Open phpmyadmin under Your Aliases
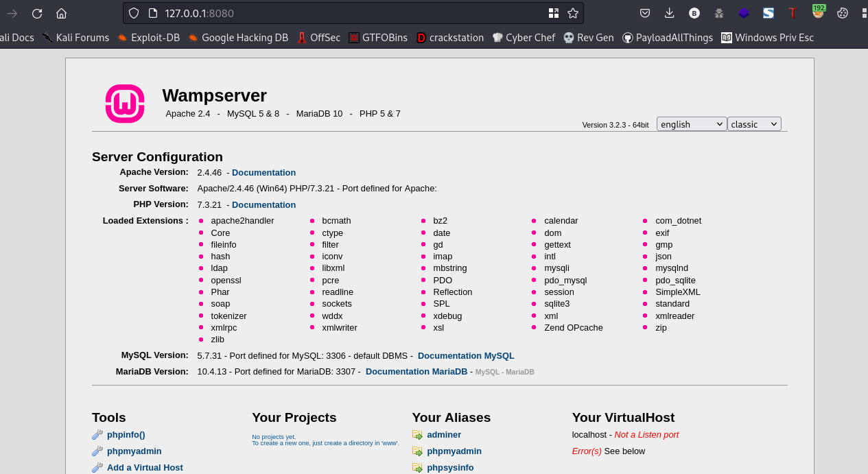The width and height of the screenshot is (868, 474). [454, 451]
